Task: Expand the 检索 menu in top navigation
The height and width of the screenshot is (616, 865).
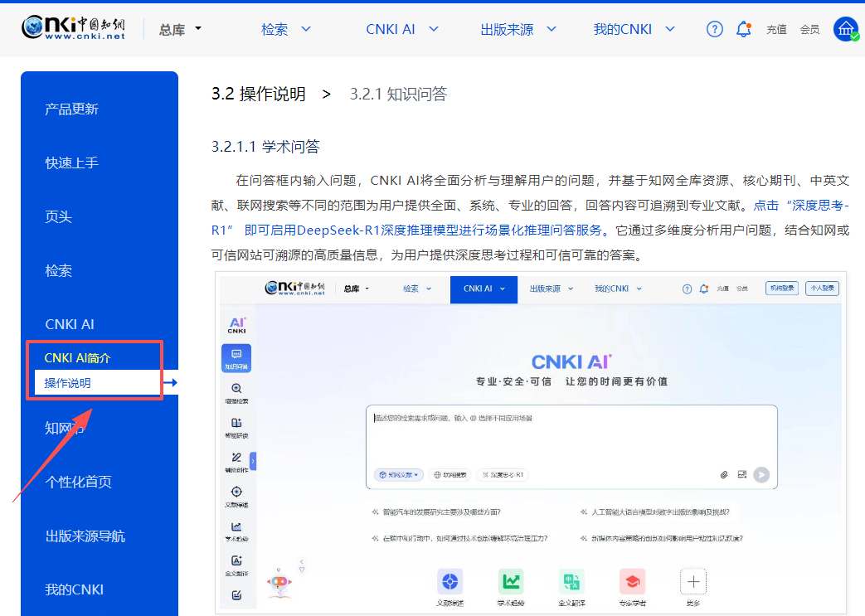Action: pos(286,29)
